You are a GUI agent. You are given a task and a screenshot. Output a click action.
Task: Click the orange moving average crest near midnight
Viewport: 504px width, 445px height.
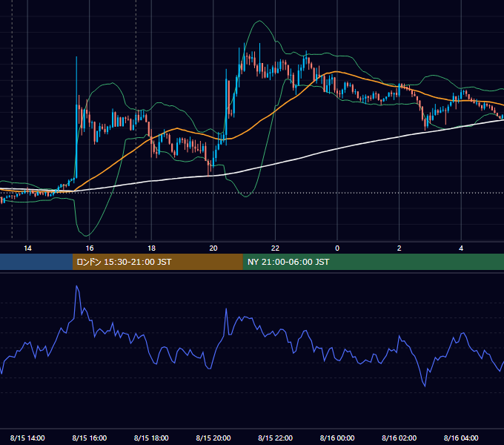click(336, 71)
